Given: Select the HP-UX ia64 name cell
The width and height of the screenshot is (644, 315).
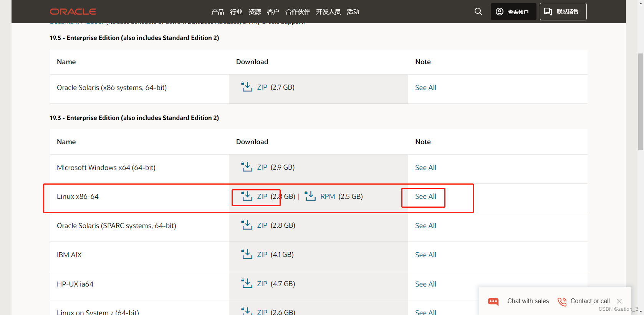Looking at the screenshot, I should coord(139,286).
